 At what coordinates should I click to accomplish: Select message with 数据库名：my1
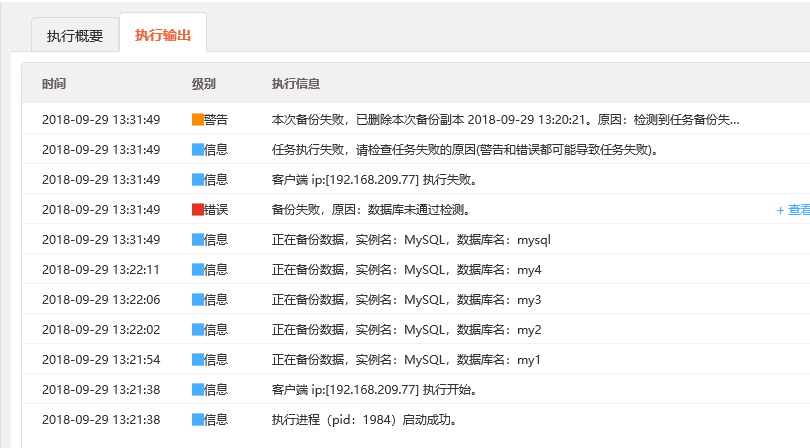(406, 360)
